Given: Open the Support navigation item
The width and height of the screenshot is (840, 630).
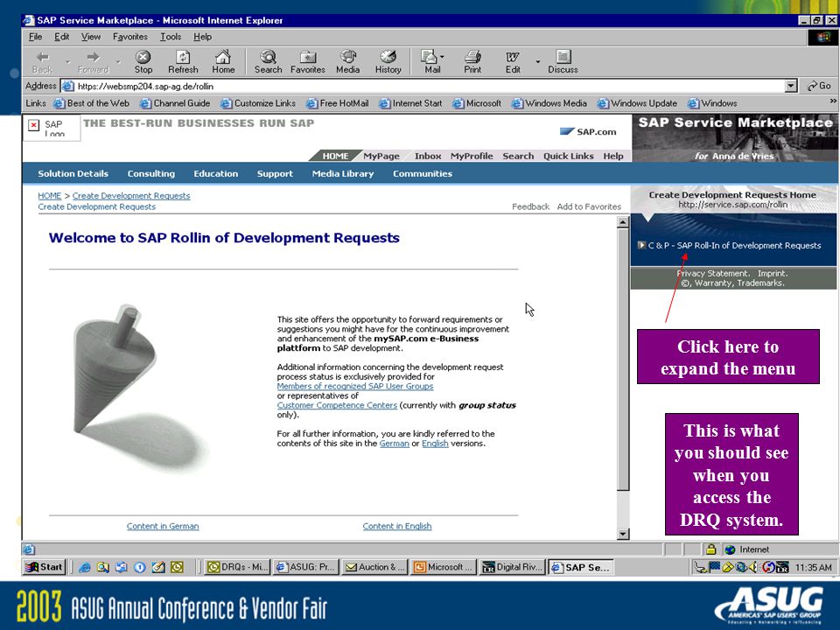Looking at the screenshot, I should click(275, 173).
